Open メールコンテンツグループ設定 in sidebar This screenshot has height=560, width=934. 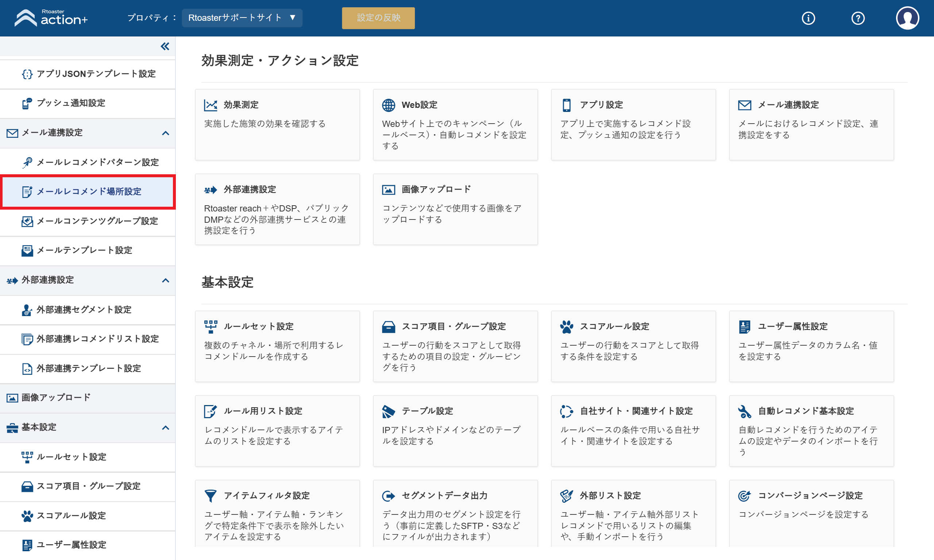point(88,221)
